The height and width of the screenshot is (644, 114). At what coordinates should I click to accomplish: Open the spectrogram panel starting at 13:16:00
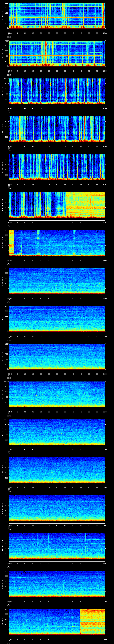(57, 91)
